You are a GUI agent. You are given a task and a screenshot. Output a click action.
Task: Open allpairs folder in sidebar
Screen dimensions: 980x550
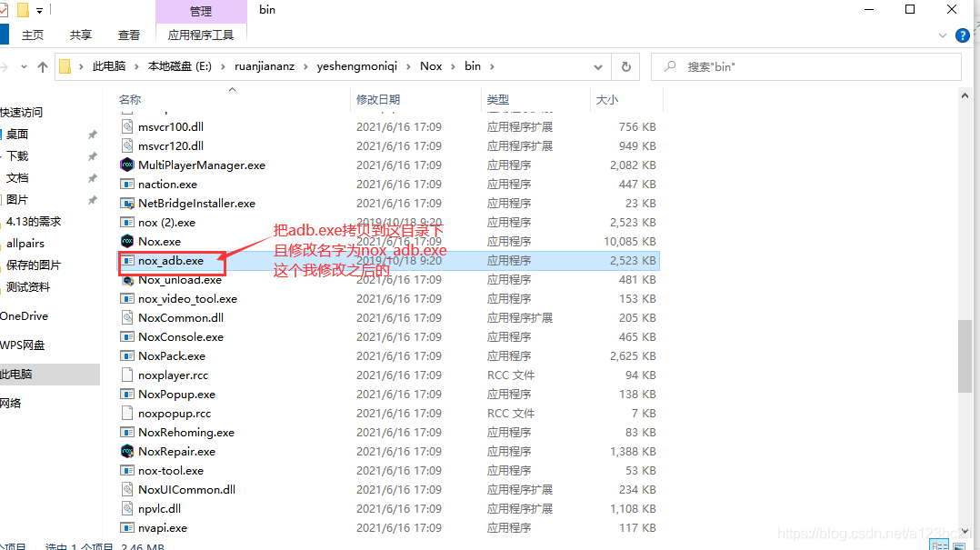(25, 243)
